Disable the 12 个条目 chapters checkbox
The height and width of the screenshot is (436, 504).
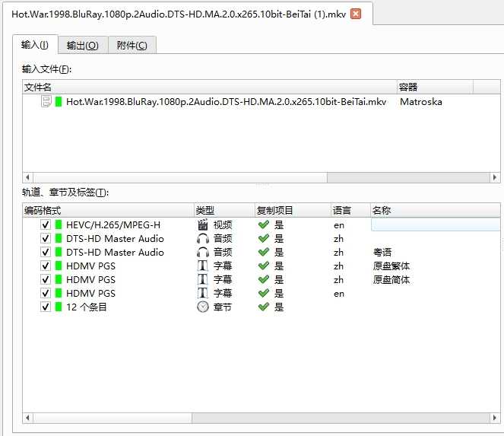[46, 307]
